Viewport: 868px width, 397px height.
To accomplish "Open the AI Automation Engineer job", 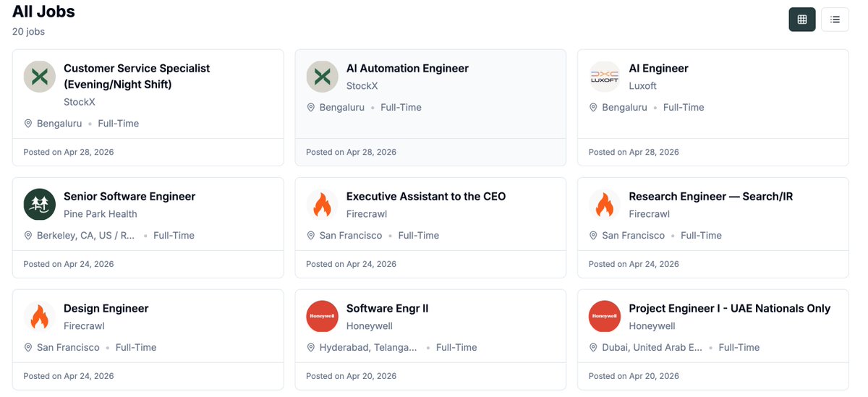I will [x=407, y=69].
